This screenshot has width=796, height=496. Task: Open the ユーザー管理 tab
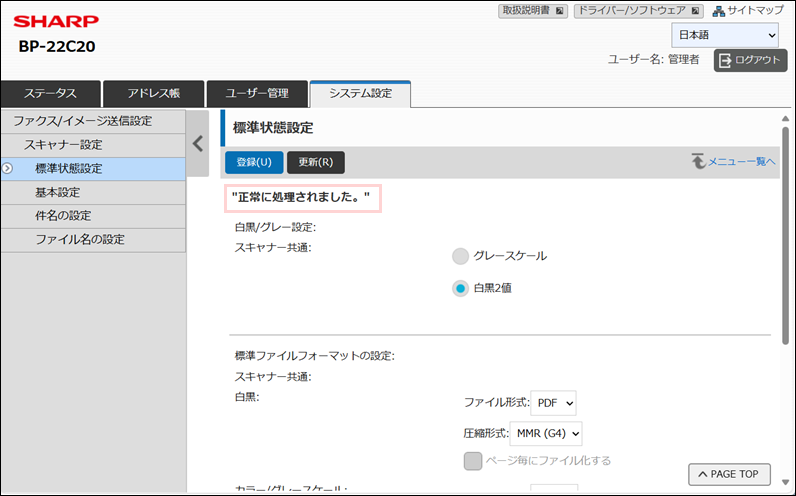256,94
